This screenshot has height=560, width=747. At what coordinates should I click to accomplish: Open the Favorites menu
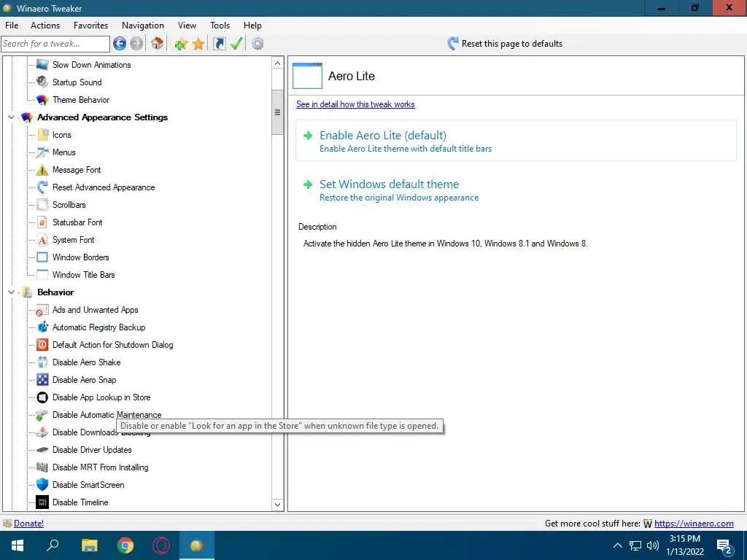click(x=90, y=26)
